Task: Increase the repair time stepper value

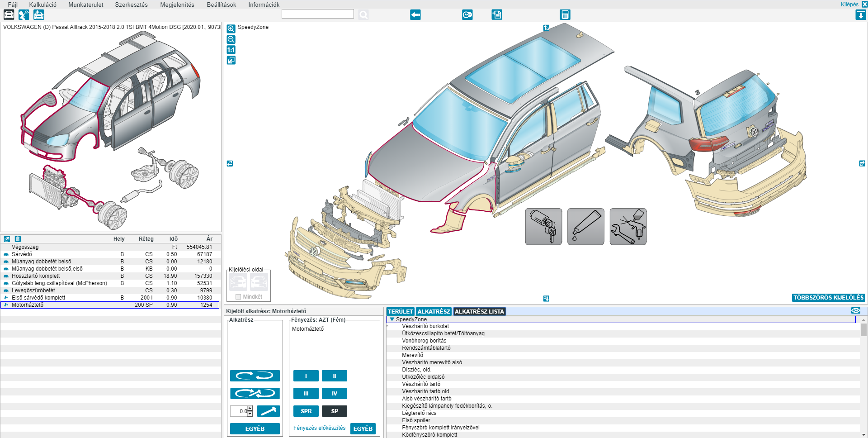Action: (x=250, y=408)
